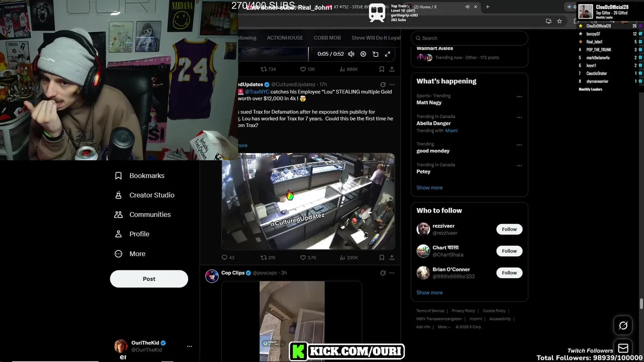This screenshot has height=362, width=644.
Task: Show more under What's happening
Action: tap(430, 188)
